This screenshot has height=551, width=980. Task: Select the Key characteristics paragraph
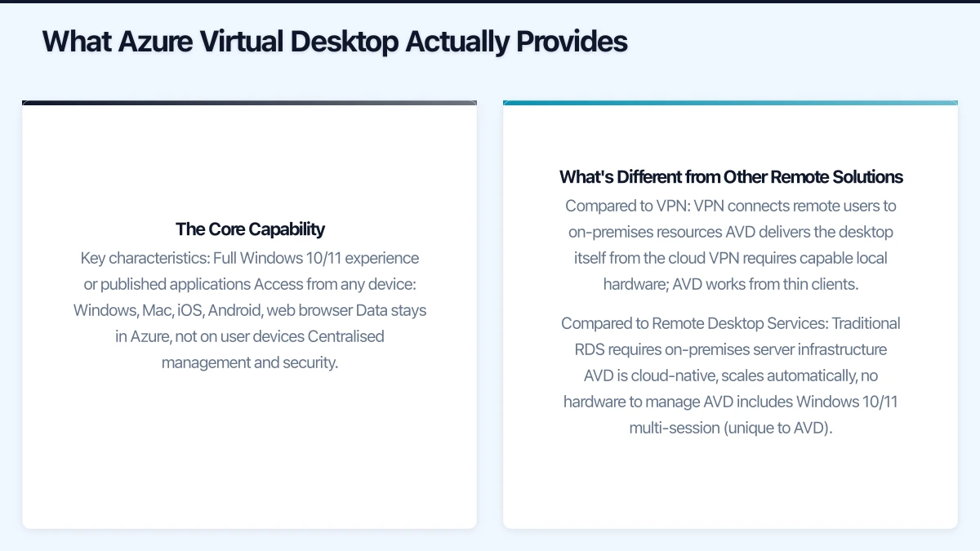click(x=250, y=310)
